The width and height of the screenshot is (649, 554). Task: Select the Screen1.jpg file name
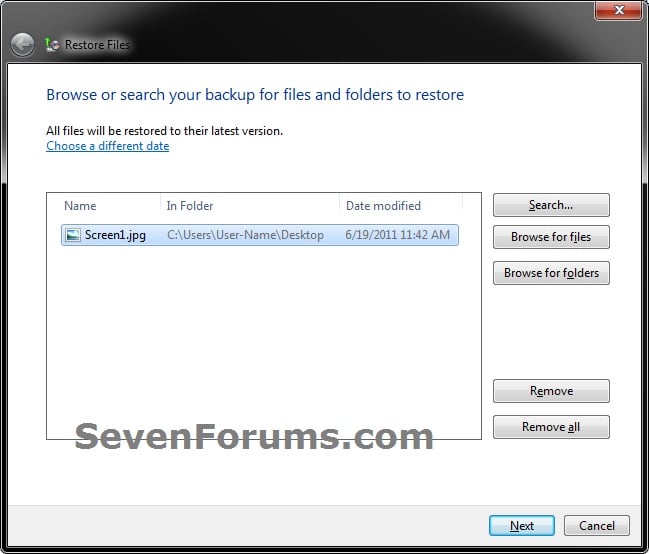pyautogui.click(x=115, y=235)
